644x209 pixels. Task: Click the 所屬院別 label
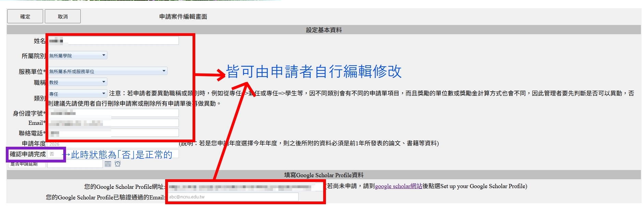tap(34, 56)
